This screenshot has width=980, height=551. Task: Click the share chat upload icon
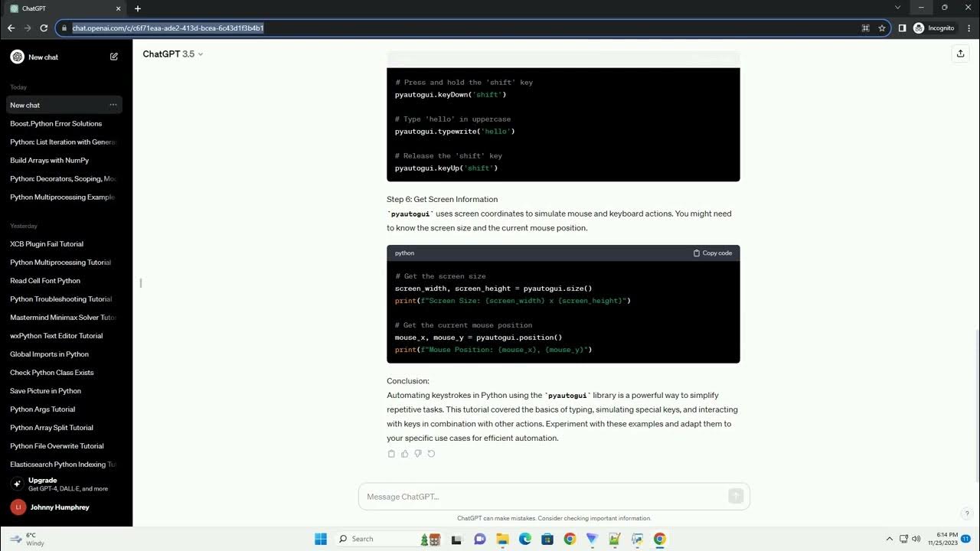(960, 54)
